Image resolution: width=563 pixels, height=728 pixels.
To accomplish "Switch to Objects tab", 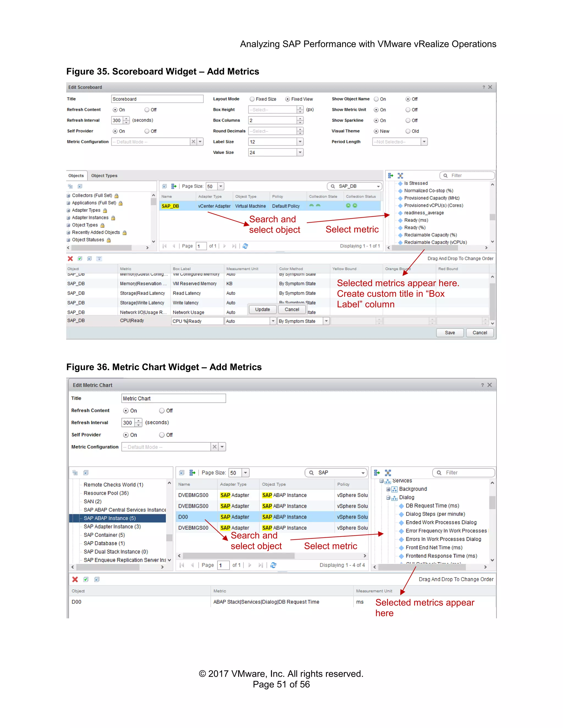I will 76,176.
